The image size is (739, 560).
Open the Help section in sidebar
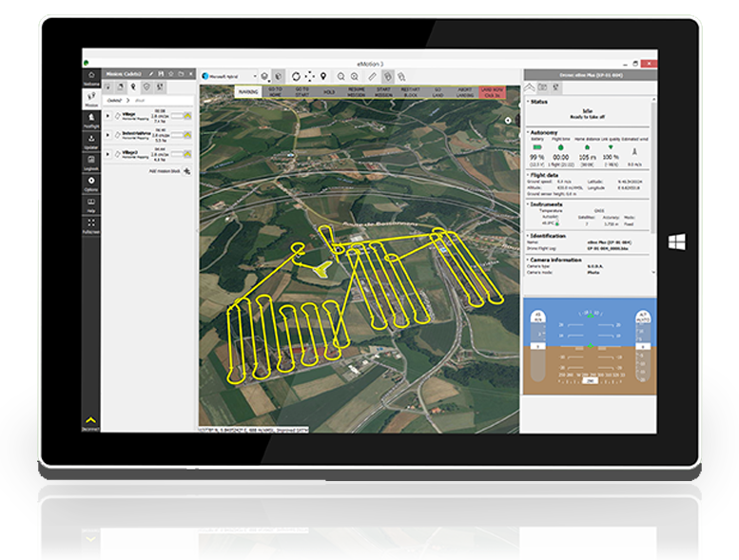91,204
